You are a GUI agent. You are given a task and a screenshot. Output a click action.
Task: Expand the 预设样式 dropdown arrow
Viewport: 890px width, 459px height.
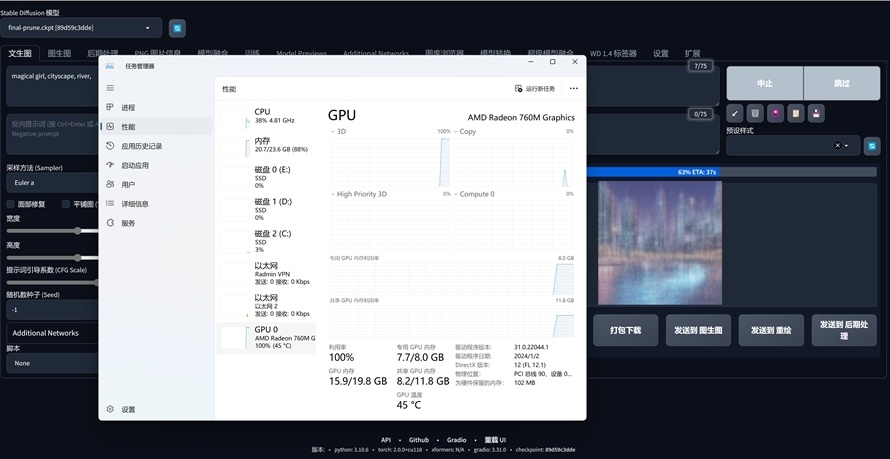pyautogui.click(x=847, y=146)
